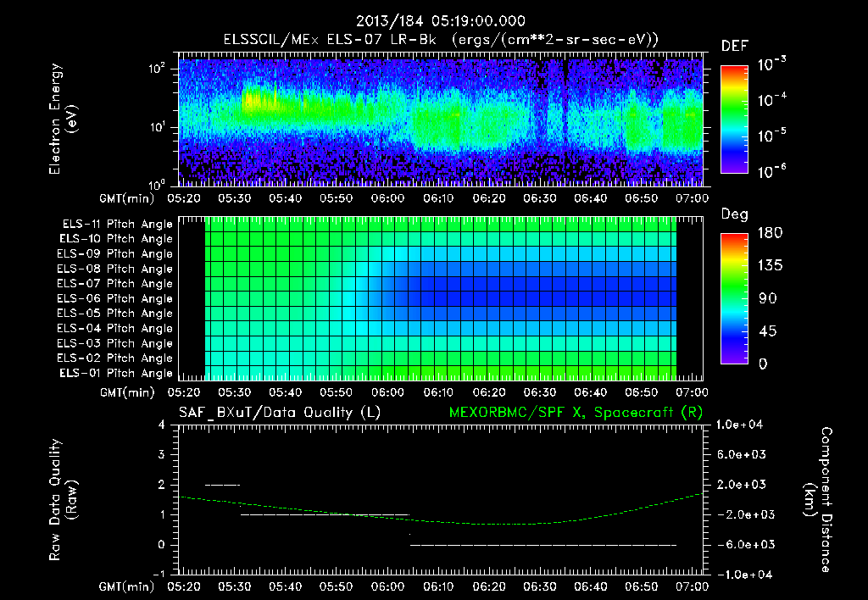
Task: Click the Component Distance (km) axis title
Action: point(818,500)
